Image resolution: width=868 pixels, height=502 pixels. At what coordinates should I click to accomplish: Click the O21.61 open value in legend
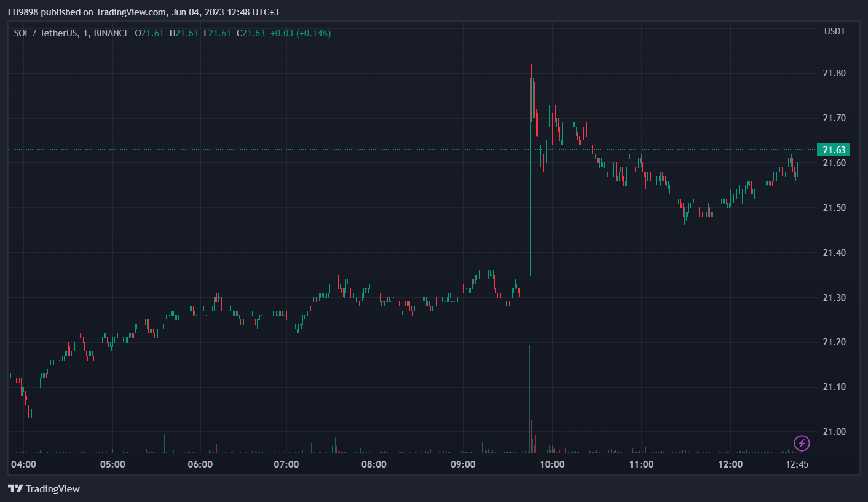[149, 33]
